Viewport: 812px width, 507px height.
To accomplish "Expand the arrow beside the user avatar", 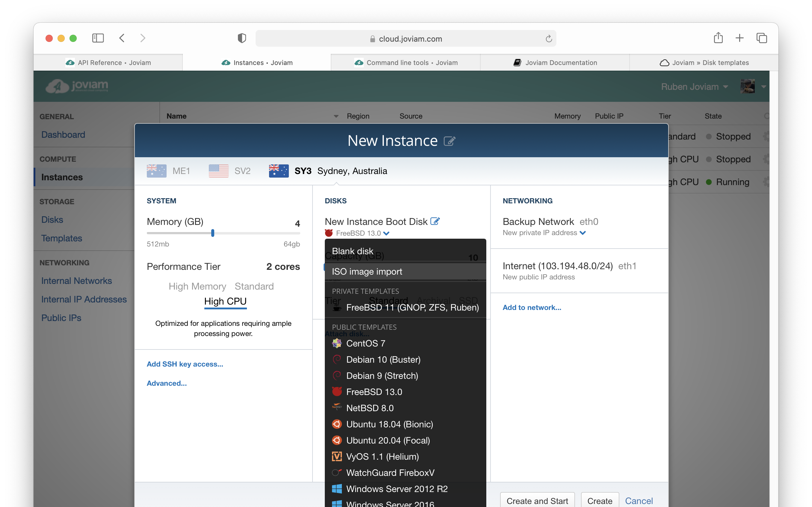I will point(764,87).
